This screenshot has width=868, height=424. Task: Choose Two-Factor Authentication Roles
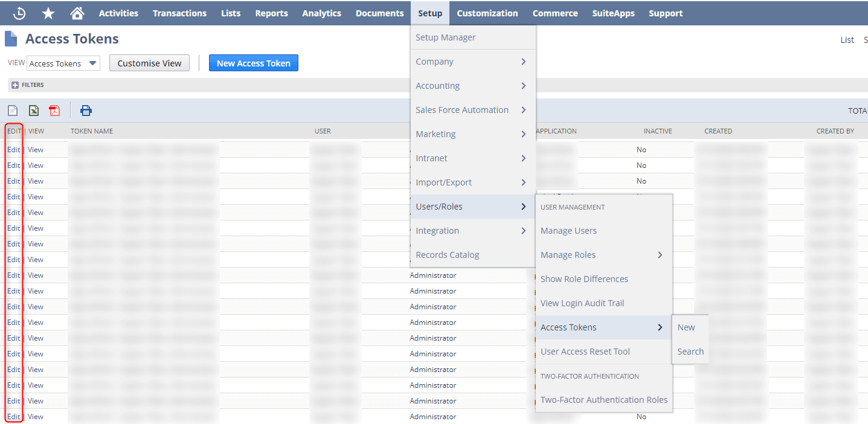604,400
